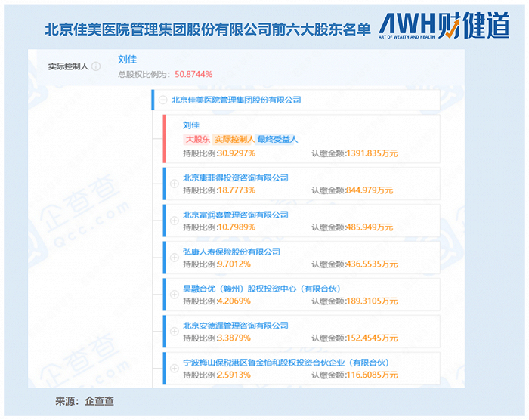This screenshot has width=529, height=420.
Task: Open 刘佳 in the shareholder list
Action: pos(191,125)
